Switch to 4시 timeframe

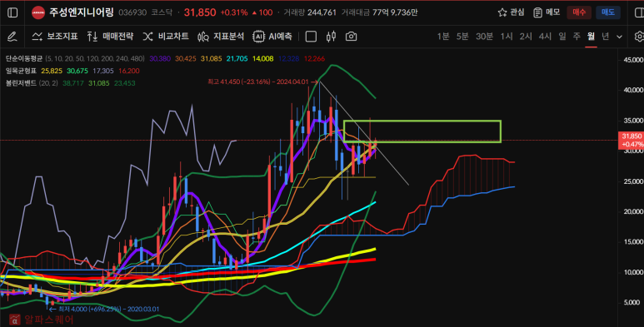[545, 37]
